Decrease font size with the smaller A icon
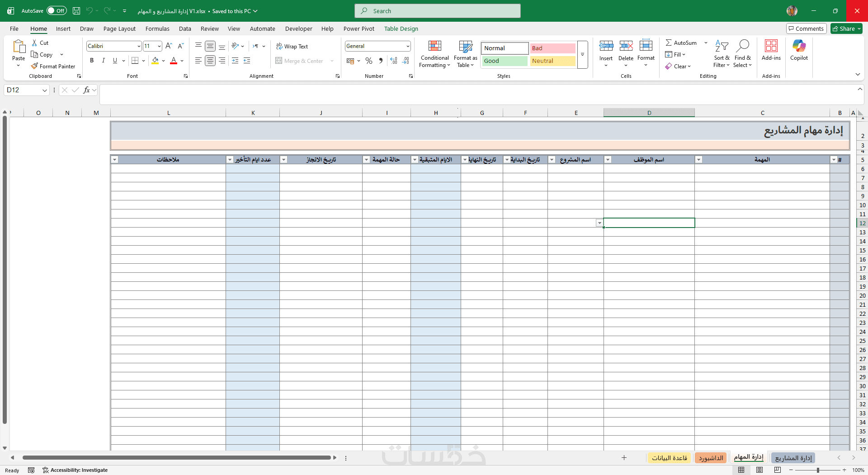This screenshot has width=868, height=475. point(180,46)
